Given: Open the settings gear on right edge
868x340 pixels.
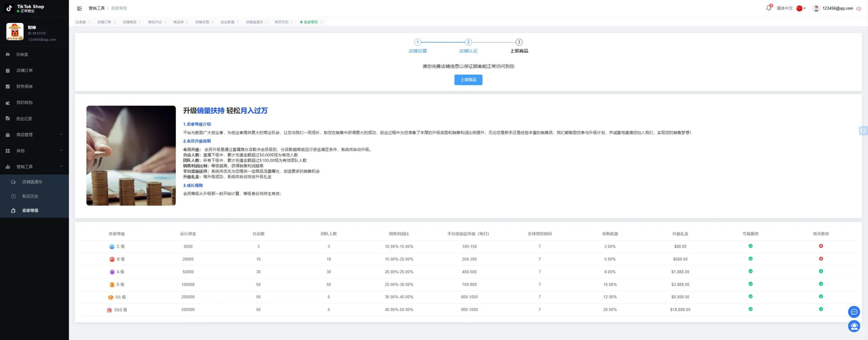Looking at the screenshot, I should [x=863, y=131].
